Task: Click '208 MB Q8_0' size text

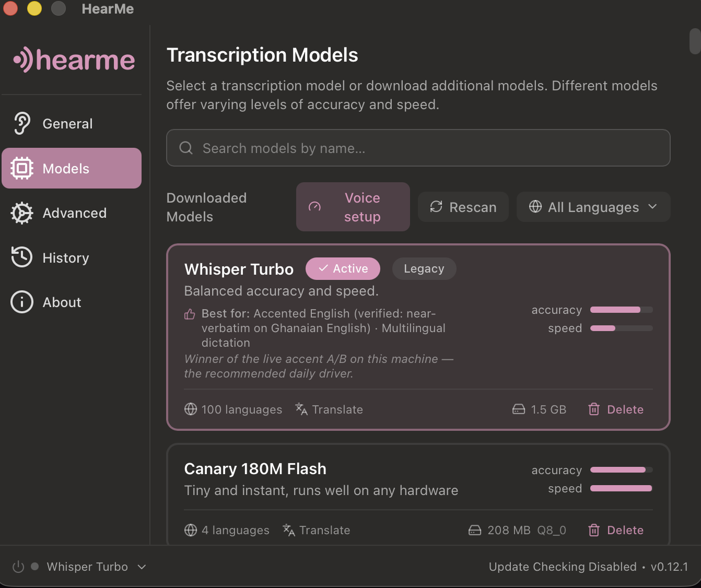Action: click(527, 530)
